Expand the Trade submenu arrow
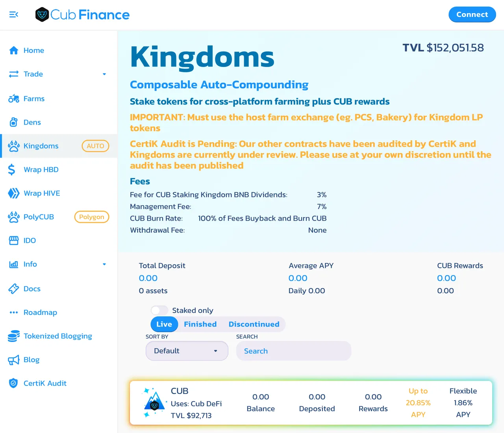 pyautogui.click(x=104, y=74)
